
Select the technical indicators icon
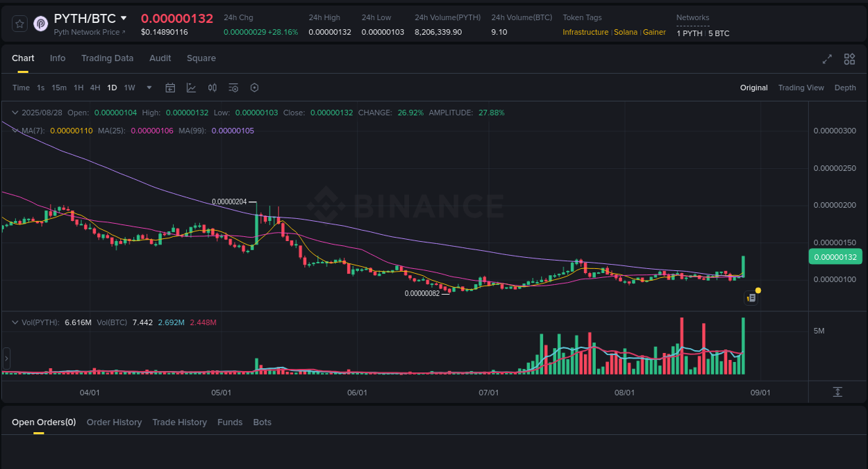pos(192,88)
